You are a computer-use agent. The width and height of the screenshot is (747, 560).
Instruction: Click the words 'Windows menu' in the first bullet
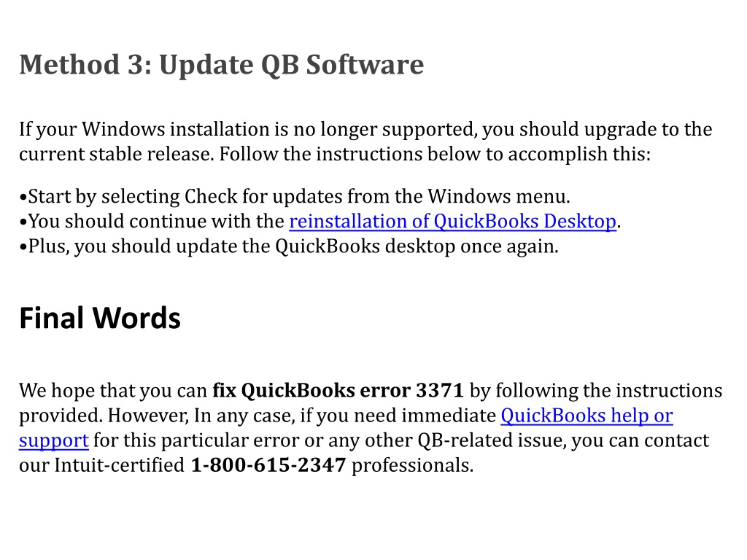click(498, 196)
